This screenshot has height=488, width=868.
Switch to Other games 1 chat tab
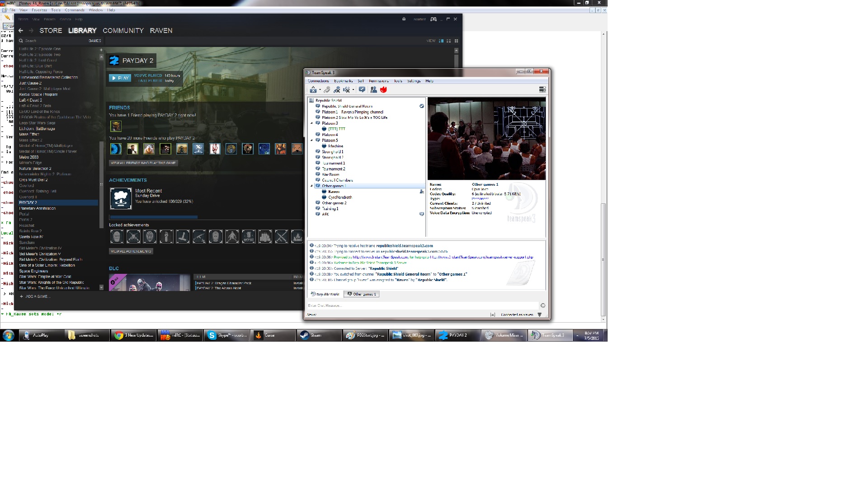pos(361,294)
